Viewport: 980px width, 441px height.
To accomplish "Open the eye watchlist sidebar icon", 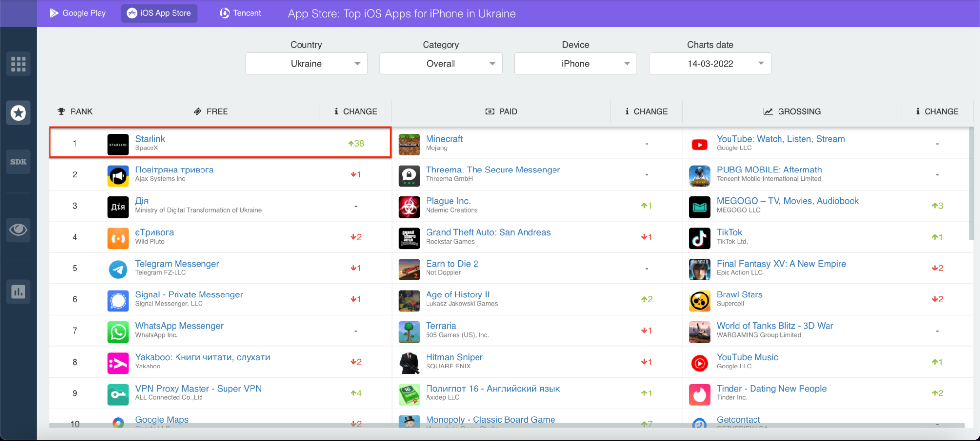I will point(19,229).
